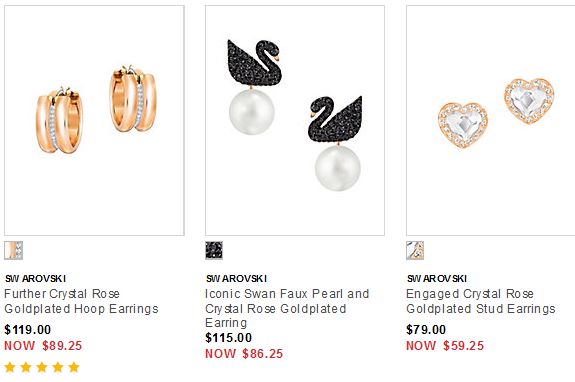
Task: Open the heart stud earrings product image
Action: pyautogui.click(x=491, y=120)
